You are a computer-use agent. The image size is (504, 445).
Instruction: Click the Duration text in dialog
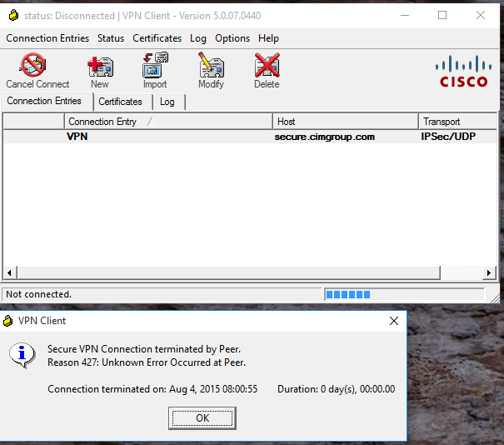[x=337, y=389]
